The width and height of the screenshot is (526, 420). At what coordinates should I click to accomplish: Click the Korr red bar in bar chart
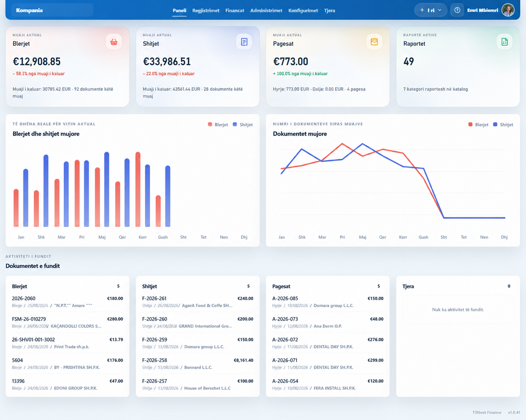[138, 189]
